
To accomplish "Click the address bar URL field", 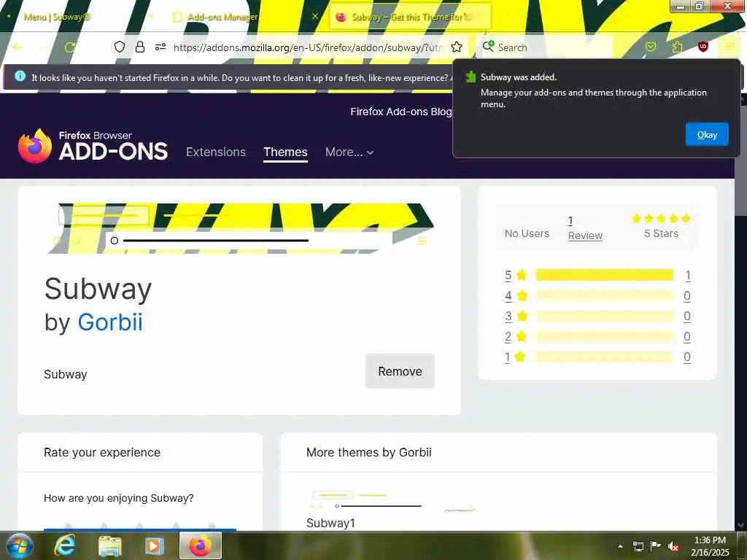I will (x=309, y=47).
